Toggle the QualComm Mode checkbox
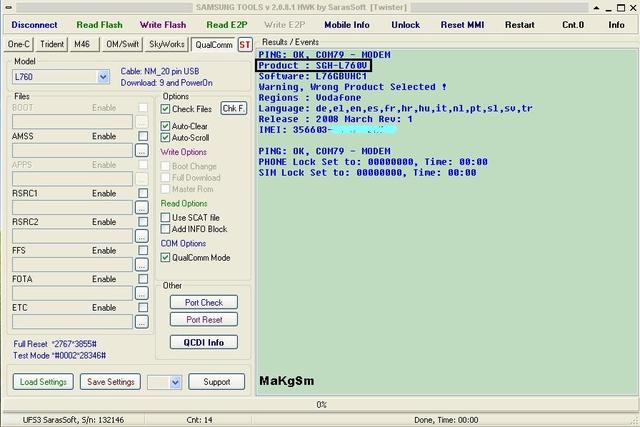Viewport: 640px width, 427px height. coord(165,258)
